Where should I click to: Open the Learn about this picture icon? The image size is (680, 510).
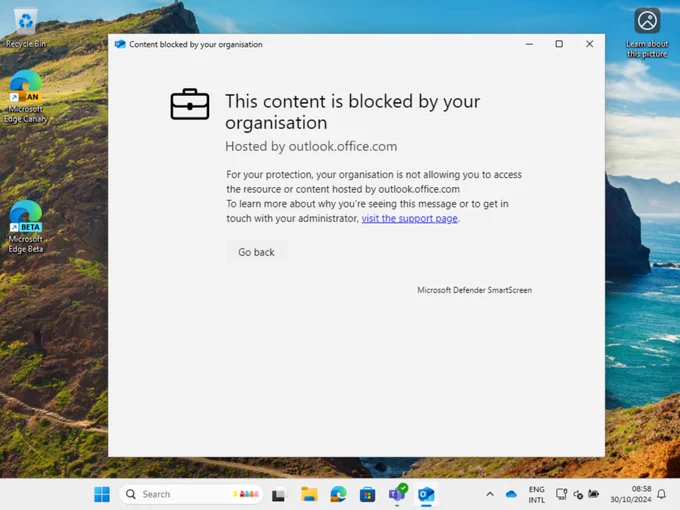click(647, 33)
